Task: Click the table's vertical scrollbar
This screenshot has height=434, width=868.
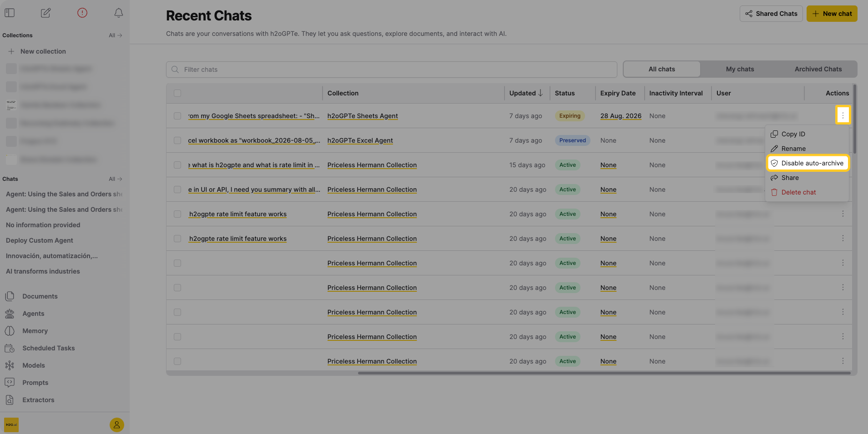Action: point(855,119)
